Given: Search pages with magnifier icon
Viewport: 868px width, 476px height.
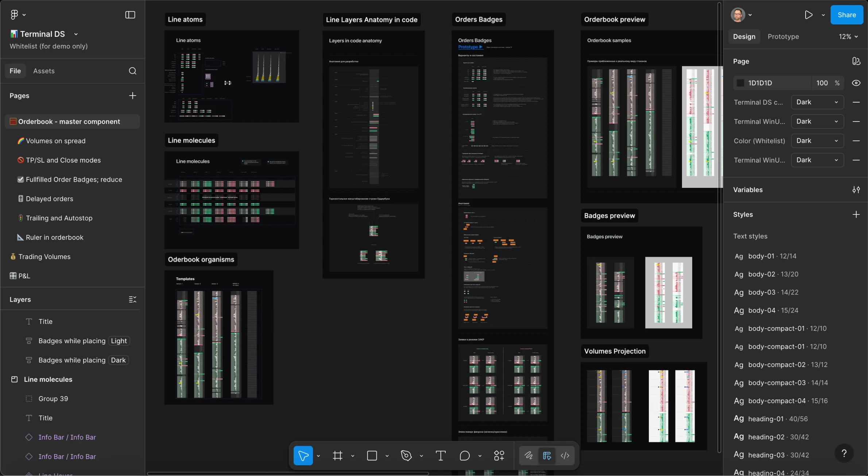Looking at the screenshot, I should point(132,71).
